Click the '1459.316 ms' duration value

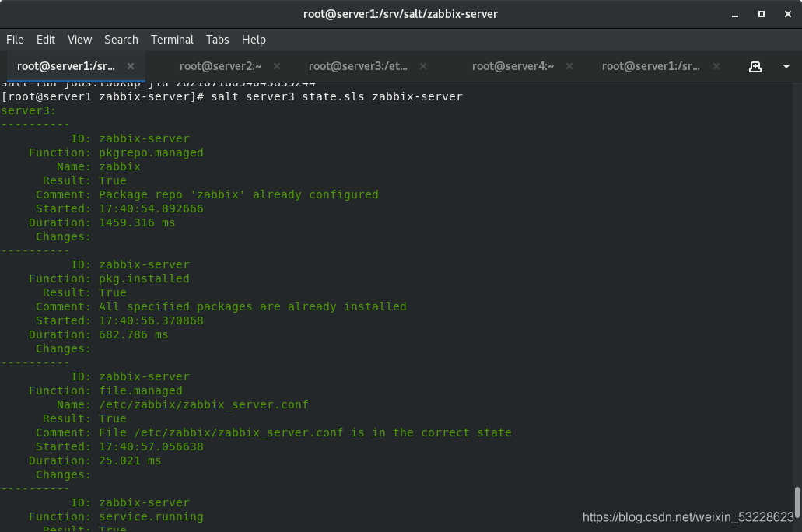tap(137, 222)
